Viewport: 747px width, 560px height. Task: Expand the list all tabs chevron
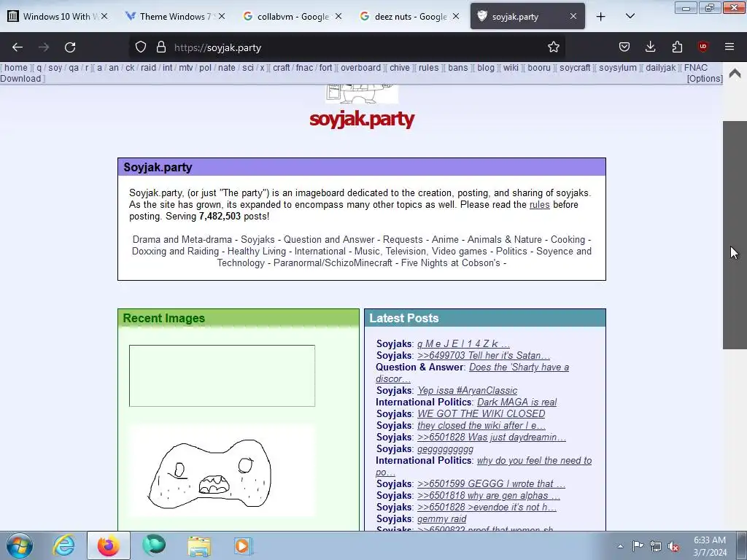pos(630,16)
